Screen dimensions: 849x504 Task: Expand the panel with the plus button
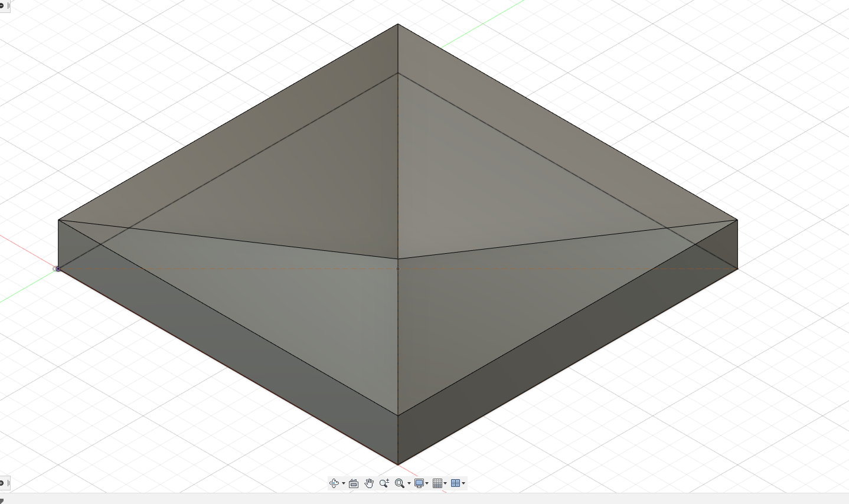pos(2,483)
